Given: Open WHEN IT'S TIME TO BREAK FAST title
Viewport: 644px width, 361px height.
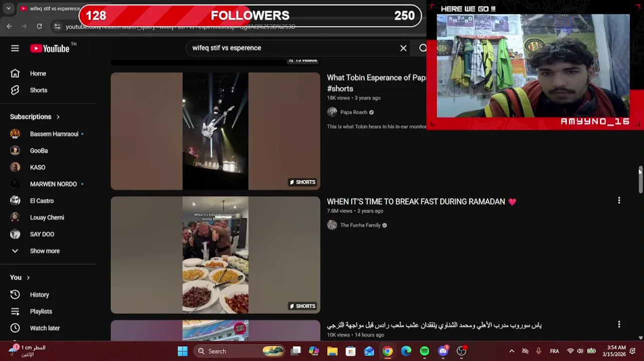Looking at the screenshot, I should pos(421,202).
